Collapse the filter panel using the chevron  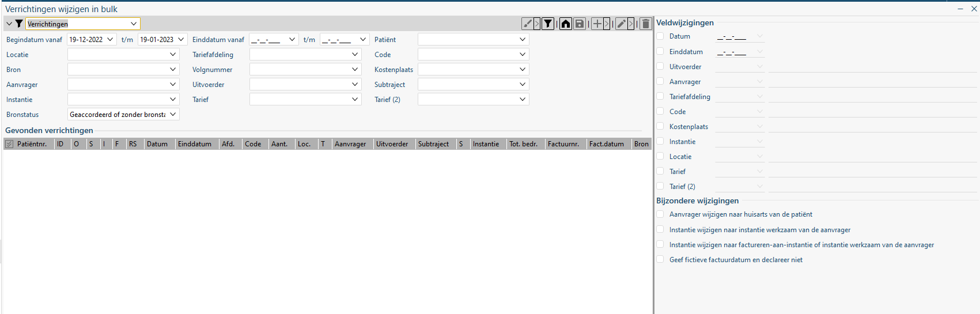[x=9, y=24]
